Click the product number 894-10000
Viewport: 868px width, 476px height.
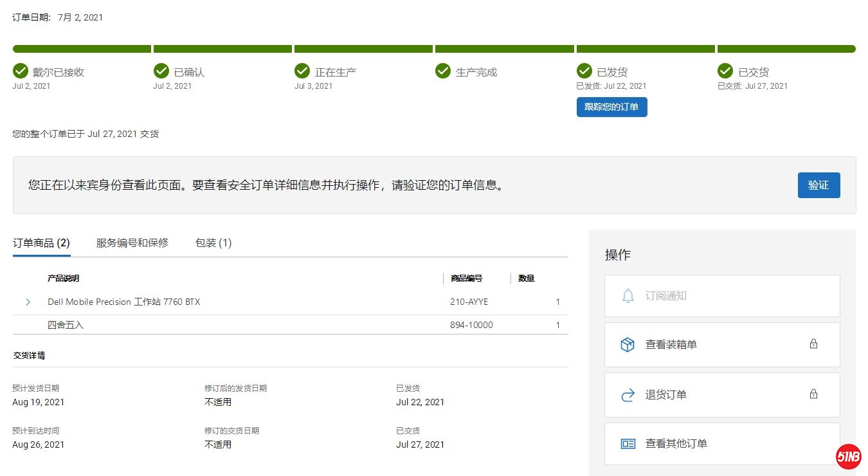pos(471,325)
